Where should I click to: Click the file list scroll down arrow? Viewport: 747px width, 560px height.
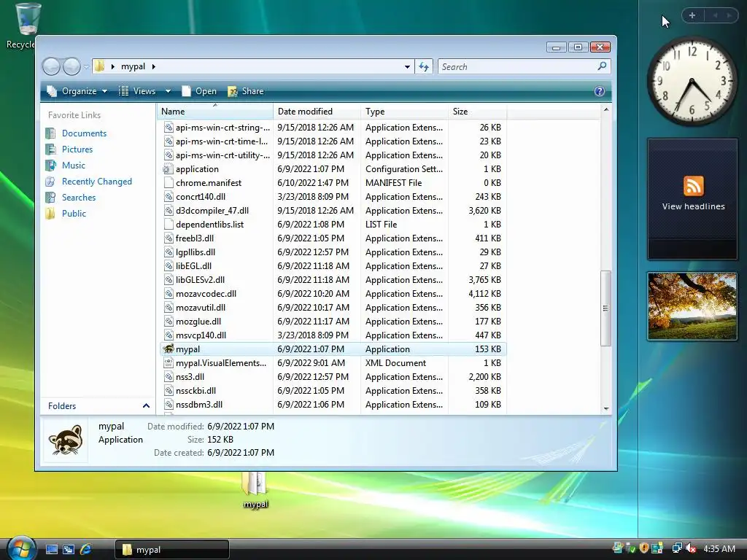point(606,408)
